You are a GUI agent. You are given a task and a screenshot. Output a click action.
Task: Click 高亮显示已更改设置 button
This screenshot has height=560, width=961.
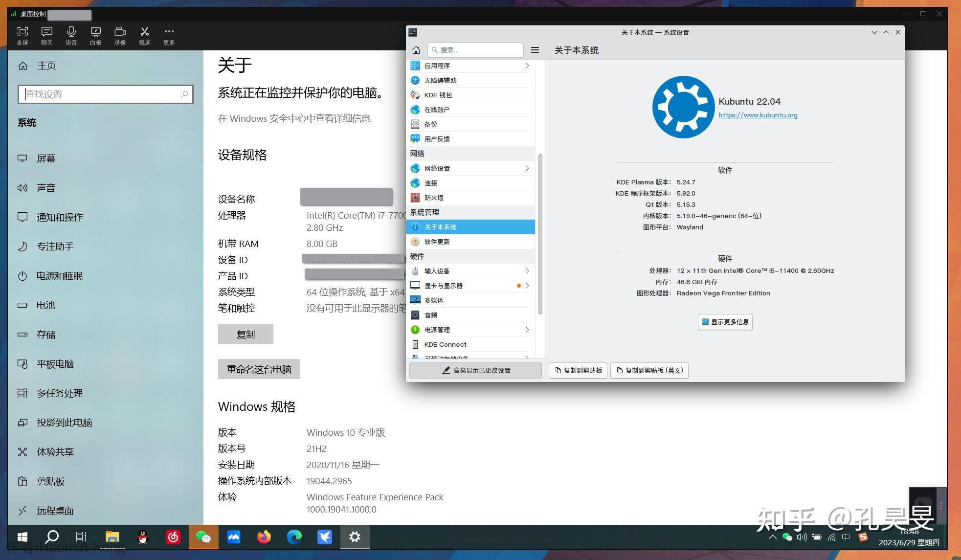475,370
